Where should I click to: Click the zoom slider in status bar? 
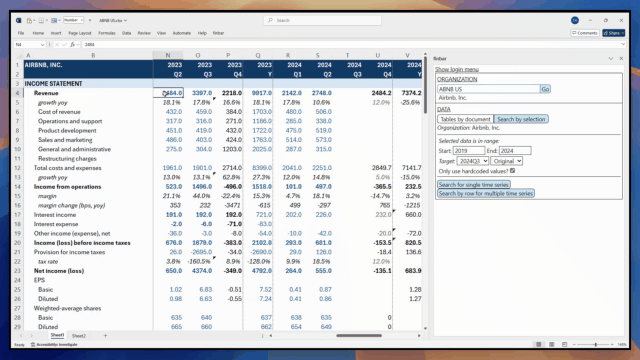pos(596,344)
